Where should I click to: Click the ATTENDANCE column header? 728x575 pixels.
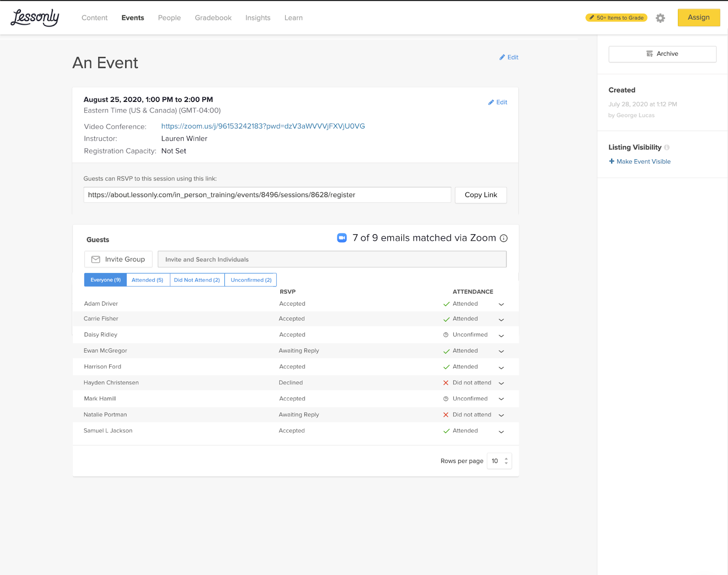tap(473, 292)
